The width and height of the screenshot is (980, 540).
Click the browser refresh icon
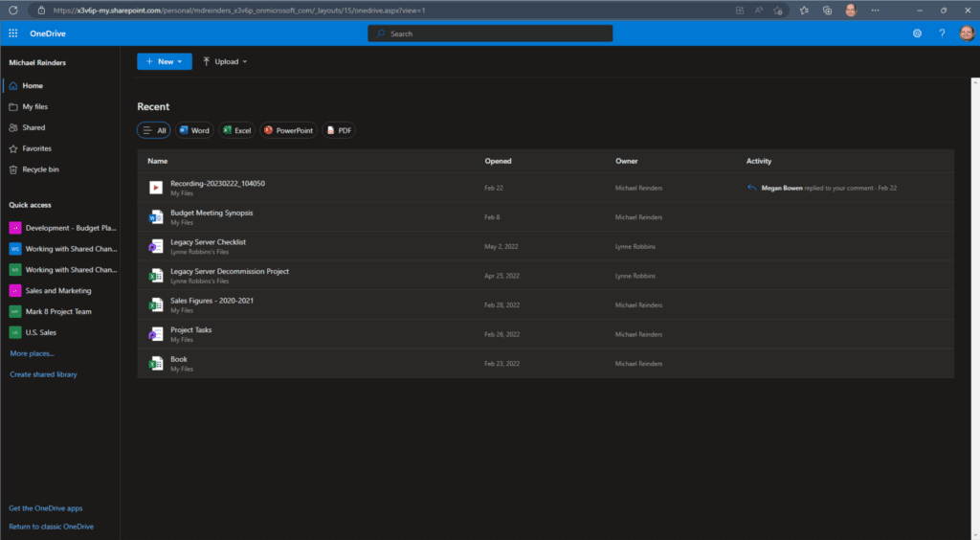pos(13,10)
